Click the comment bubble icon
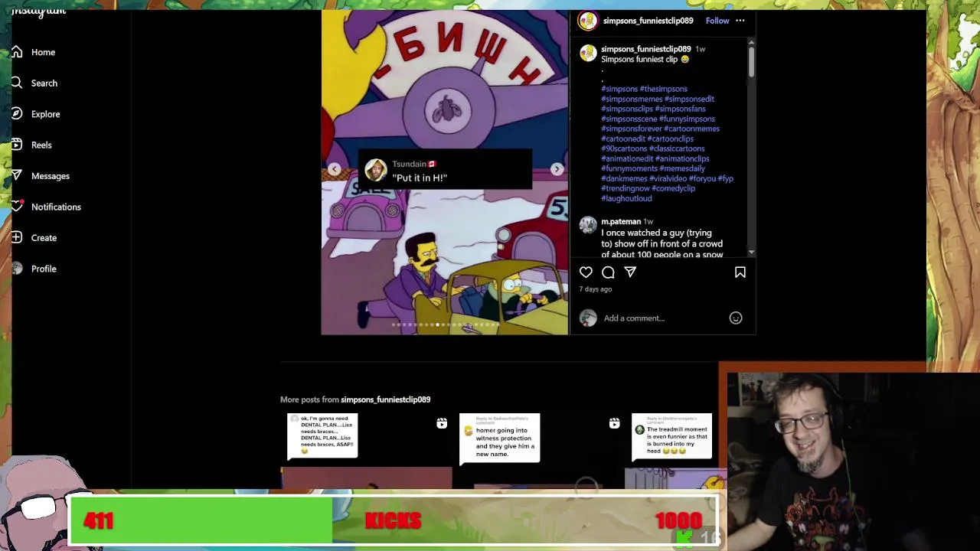The image size is (980, 551). (608, 272)
